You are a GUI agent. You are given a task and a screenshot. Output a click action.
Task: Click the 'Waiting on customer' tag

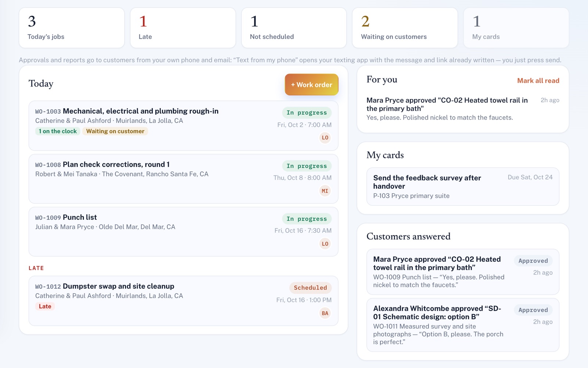tap(115, 131)
